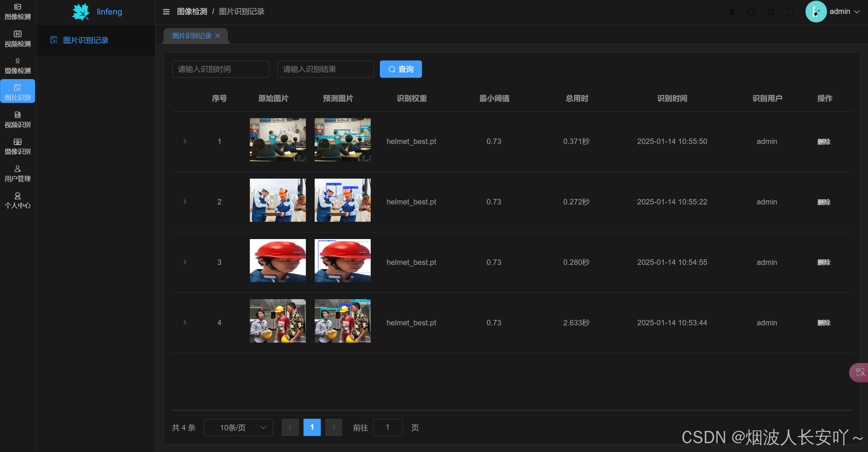Click the 图片识别记录 breadcrumb
Screen dimensions: 868x452
tap(242, 12)
